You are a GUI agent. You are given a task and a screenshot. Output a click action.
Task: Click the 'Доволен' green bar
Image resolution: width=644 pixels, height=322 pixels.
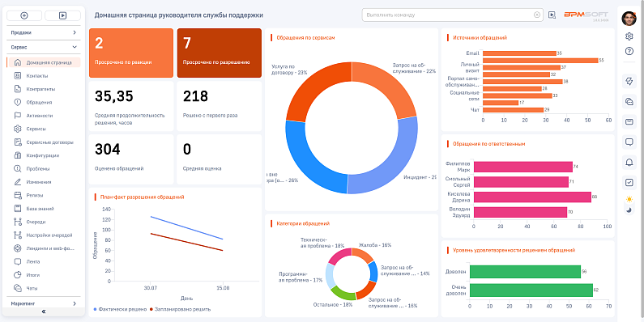click(525, 272)
